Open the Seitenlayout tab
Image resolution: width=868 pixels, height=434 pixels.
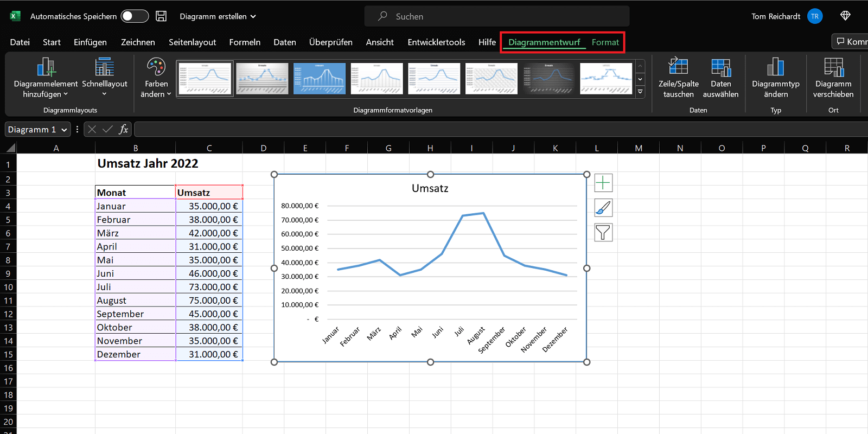(192, 42)
